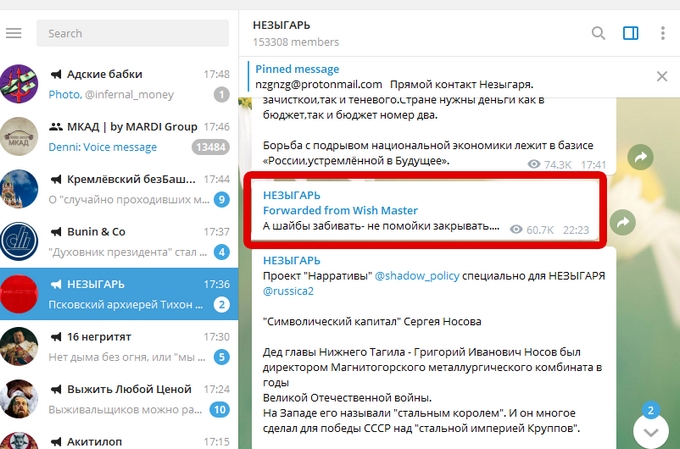The image size is (680, 449).
Task: Click the message text about шайбы забивать
Action: (381, 226)
